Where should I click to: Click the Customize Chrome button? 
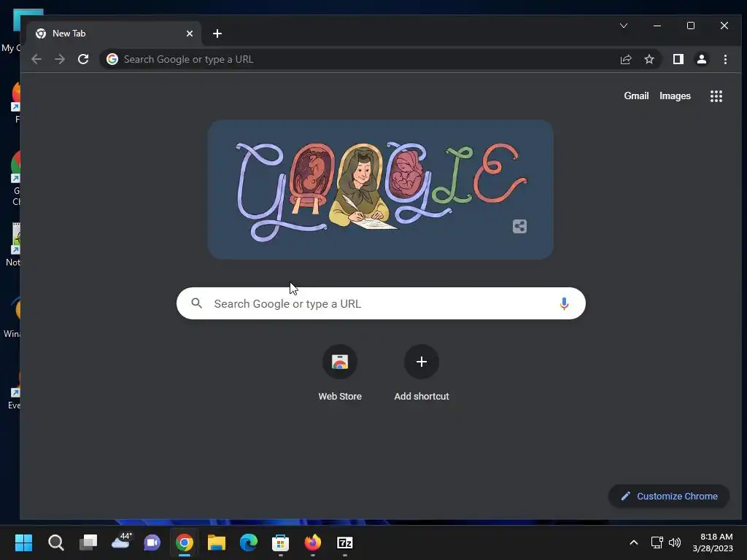click(669, 496)
